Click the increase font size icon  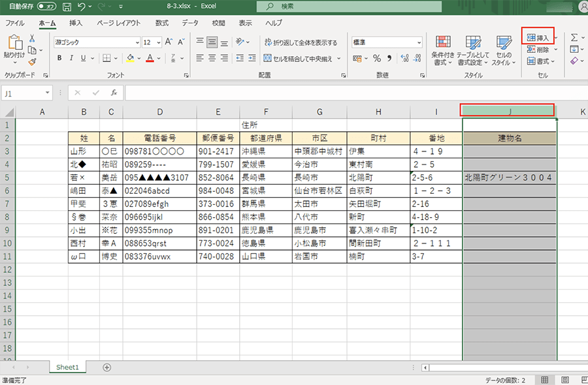point(169,42)
